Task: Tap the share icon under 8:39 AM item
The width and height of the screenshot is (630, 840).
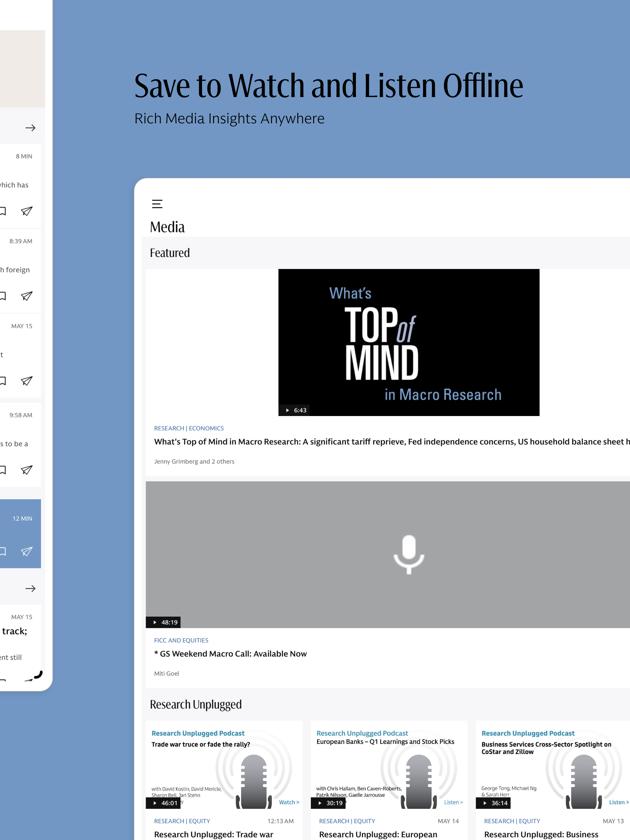Action: tap(27, 296)
